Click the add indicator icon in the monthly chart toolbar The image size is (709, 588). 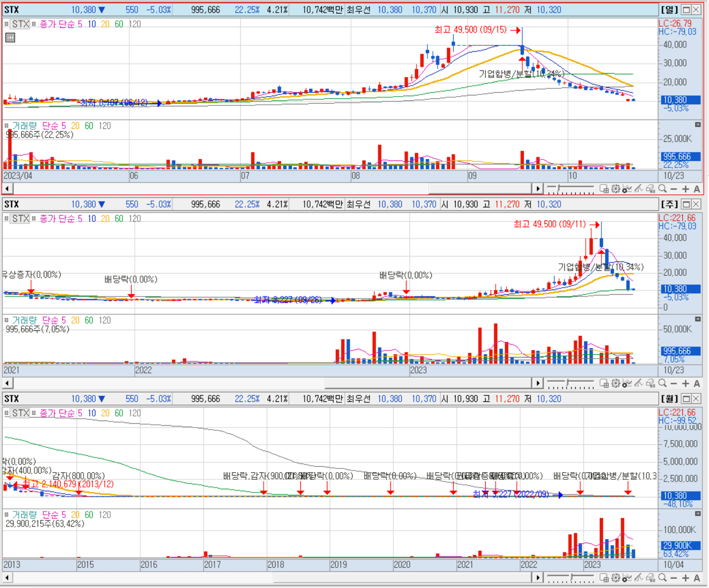627,578
